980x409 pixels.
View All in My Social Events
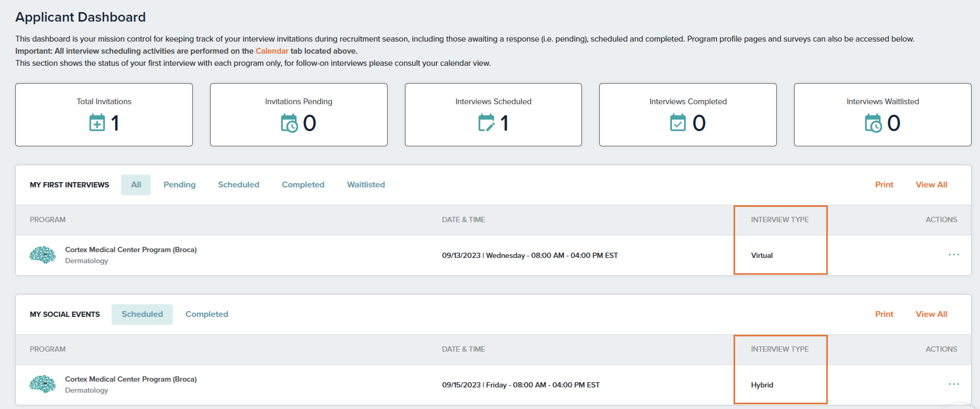(x=931, y=314)
